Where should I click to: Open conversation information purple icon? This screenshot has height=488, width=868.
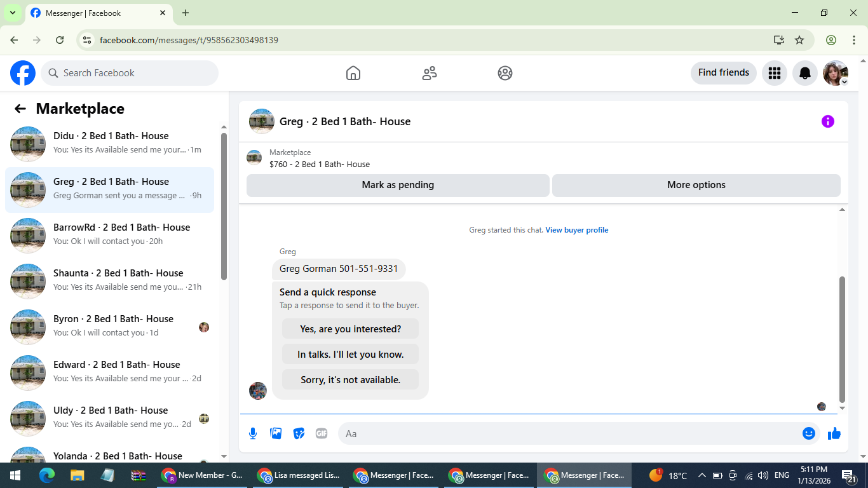[827, 121]
